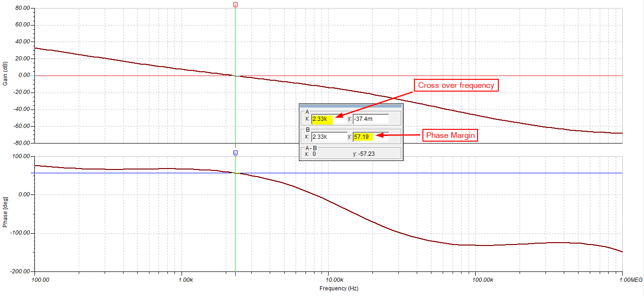The height and width of the screenshot is (296, 644).
Task: Select the Cross over frequency annotation box
Action: pos(455,85)
